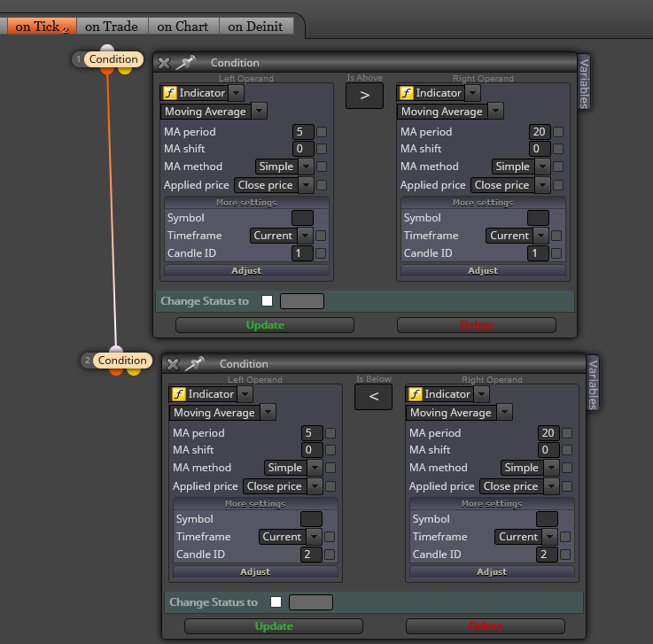Pin the second Condition panel

pos(195,363)
